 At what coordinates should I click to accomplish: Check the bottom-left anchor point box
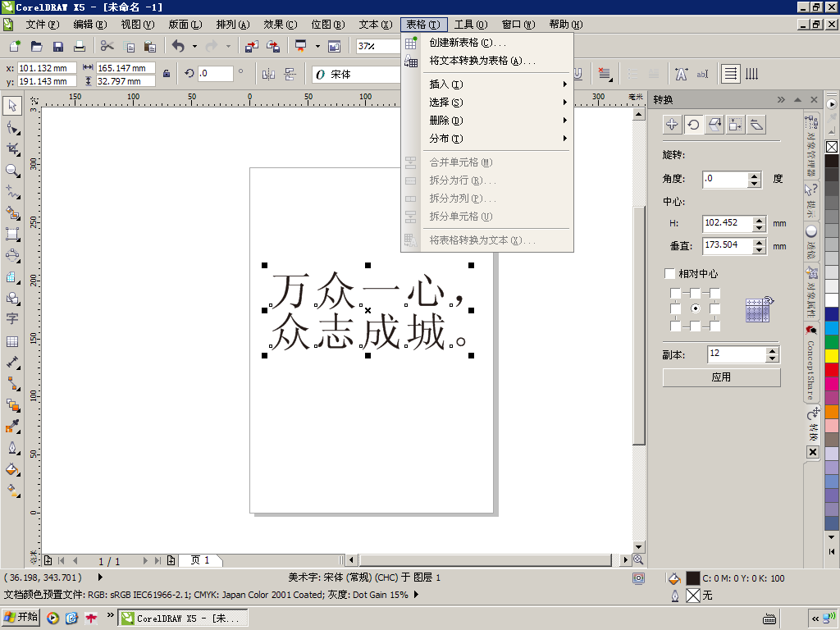[676, 326]
